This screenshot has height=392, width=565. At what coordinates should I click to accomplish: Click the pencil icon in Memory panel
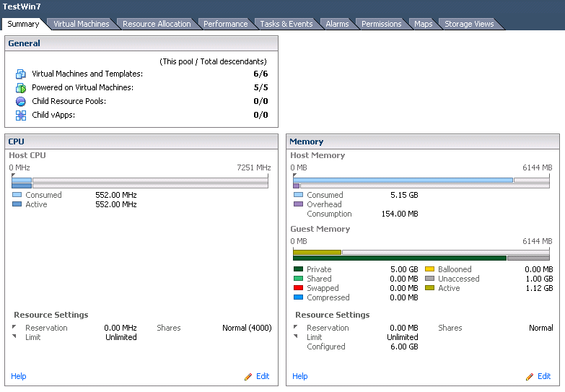click(x=530, y=377)
